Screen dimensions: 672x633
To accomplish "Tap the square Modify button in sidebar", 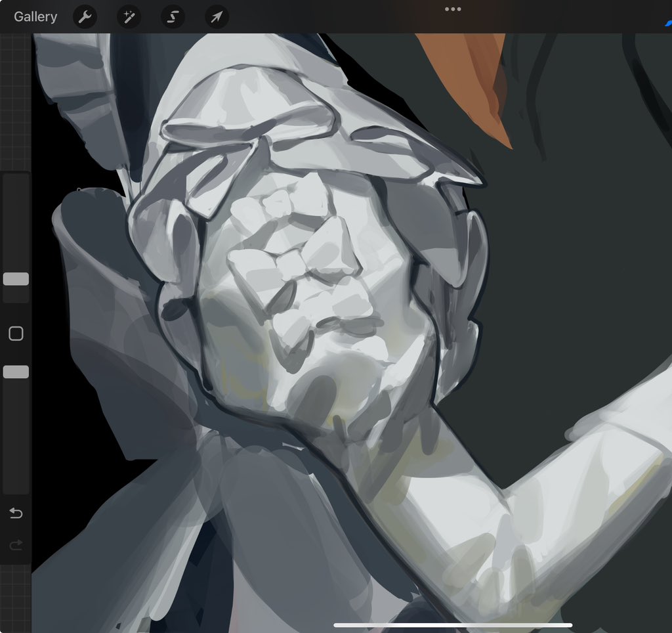I will 16,333.
